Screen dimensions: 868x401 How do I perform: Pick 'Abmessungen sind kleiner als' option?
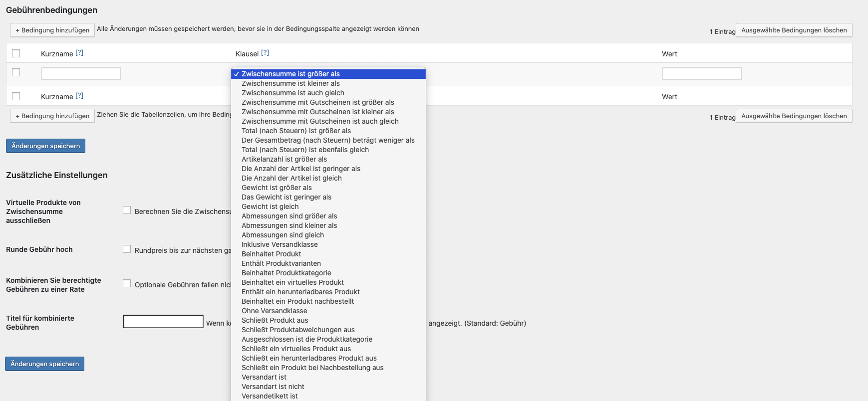coord(328,225)
